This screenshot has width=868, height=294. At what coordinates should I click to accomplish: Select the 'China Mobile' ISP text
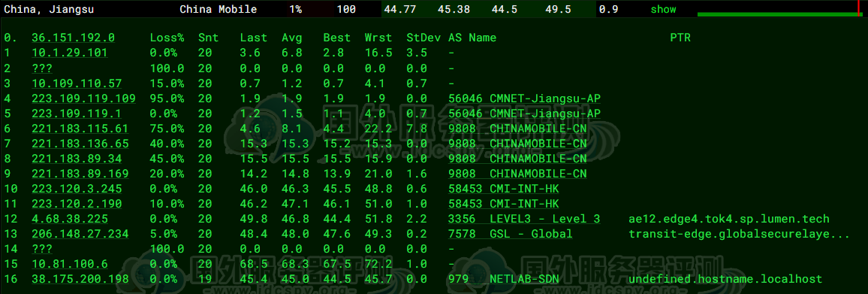[218, 10]
